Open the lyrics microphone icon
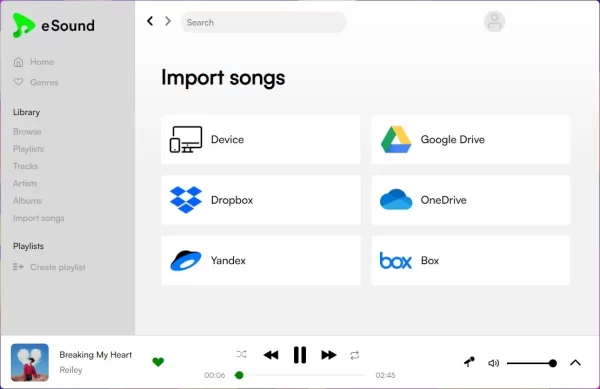The height and width of the screenshot is (389, 600). pyautogui.click(x=470, y=362)
